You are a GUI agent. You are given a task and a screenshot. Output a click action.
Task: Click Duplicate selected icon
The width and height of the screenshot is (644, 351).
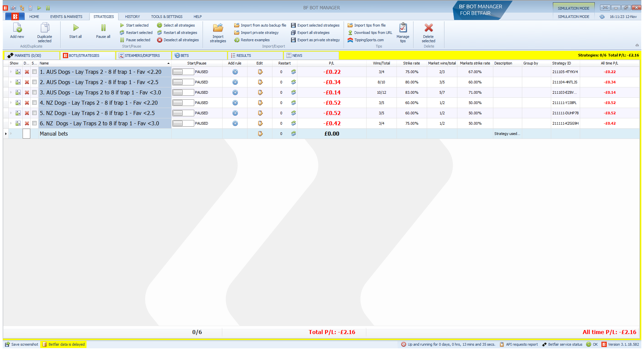click(45, 28)
